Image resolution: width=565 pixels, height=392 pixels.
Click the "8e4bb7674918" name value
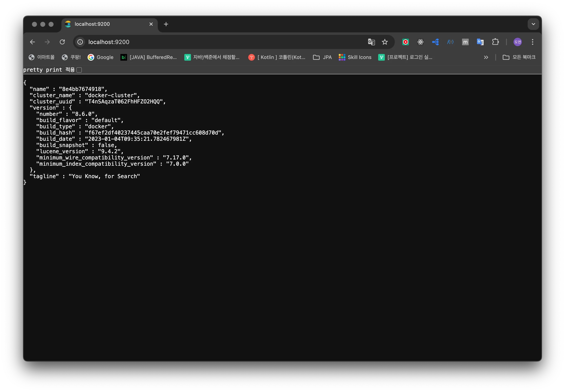[x=82, y=89]
